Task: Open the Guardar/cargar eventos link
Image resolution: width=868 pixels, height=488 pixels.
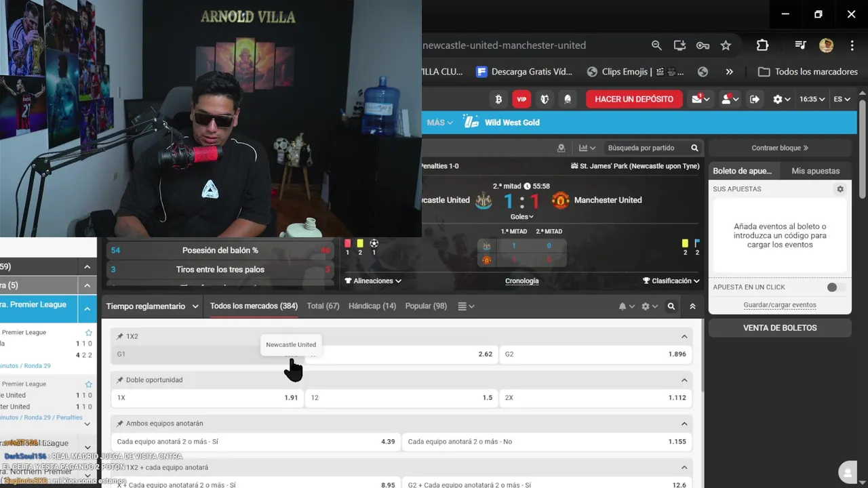Action: (x=780, y=305)
